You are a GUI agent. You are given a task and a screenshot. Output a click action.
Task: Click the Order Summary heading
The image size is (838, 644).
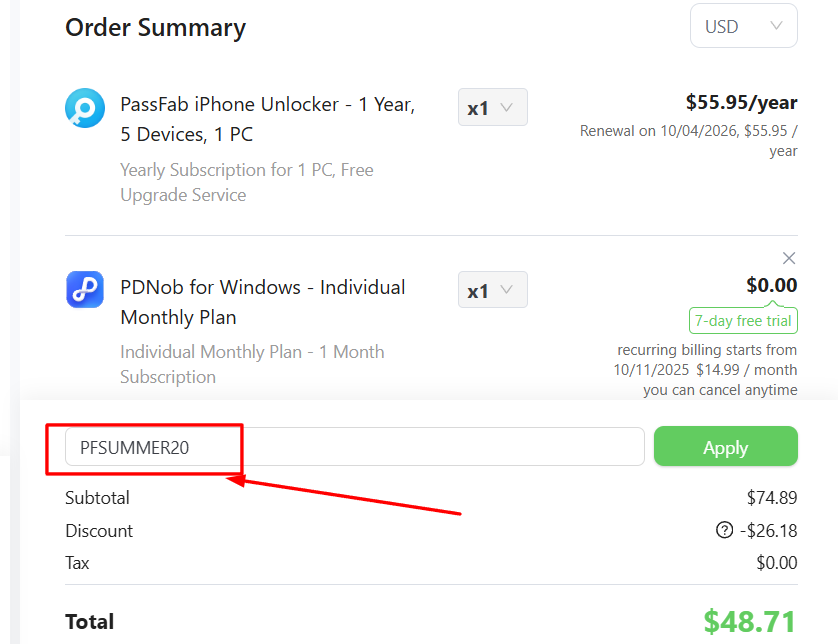click(155, 27)
